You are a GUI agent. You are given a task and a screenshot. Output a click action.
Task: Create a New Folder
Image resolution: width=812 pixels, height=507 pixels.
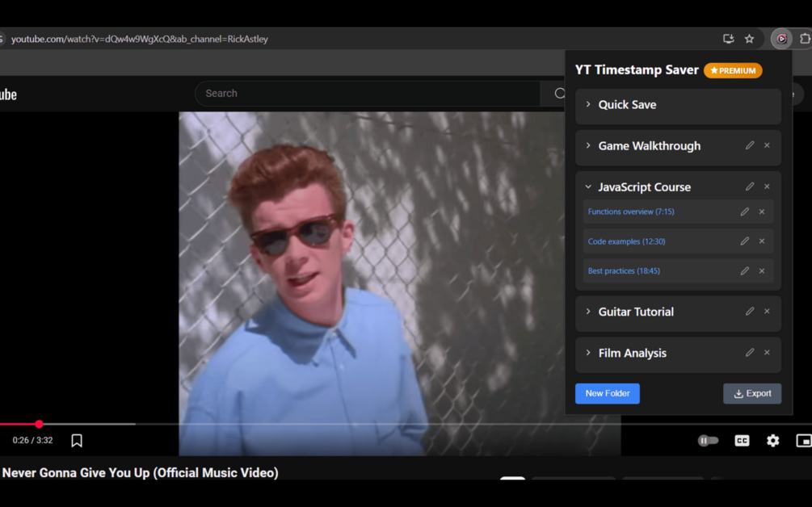click(607, 393)
